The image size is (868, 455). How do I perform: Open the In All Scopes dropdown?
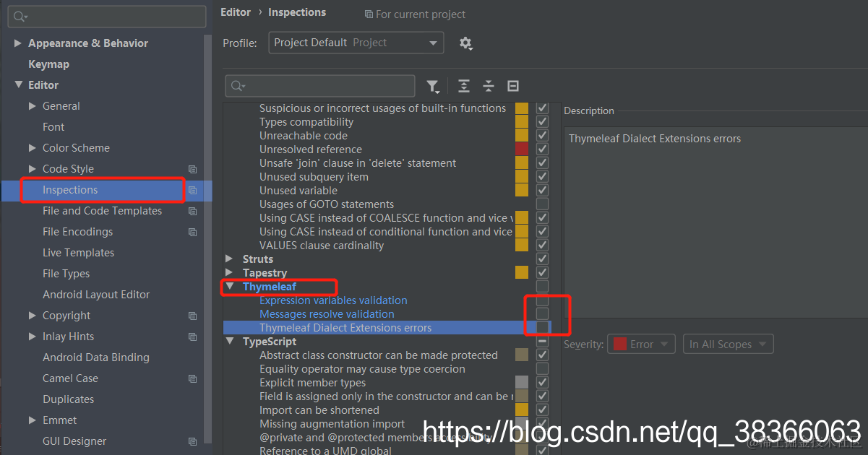729,344
